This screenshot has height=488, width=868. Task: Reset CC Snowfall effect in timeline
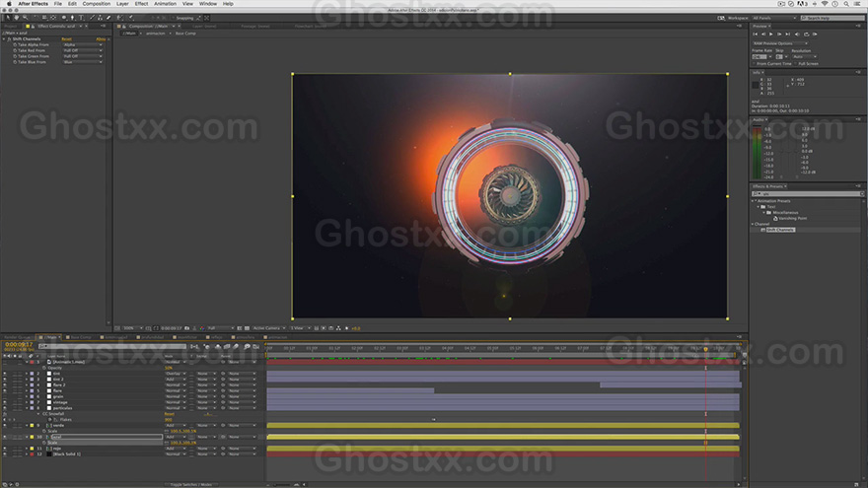click(170, 414)
